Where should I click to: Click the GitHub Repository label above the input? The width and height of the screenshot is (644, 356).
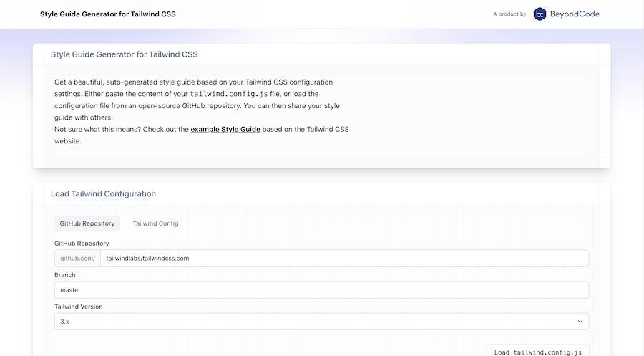pyautogui.click(x=82, y=243)
